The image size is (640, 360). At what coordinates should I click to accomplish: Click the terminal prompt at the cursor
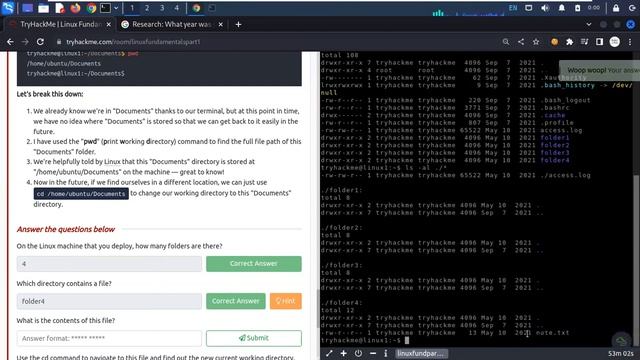(x=407, y=340)
